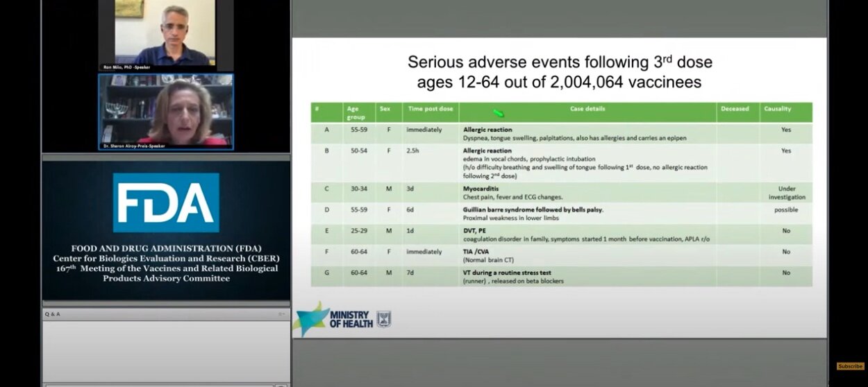Click the Ministry of Health logo
Viewport: 868px width, 387px height.
pos(342,319)
